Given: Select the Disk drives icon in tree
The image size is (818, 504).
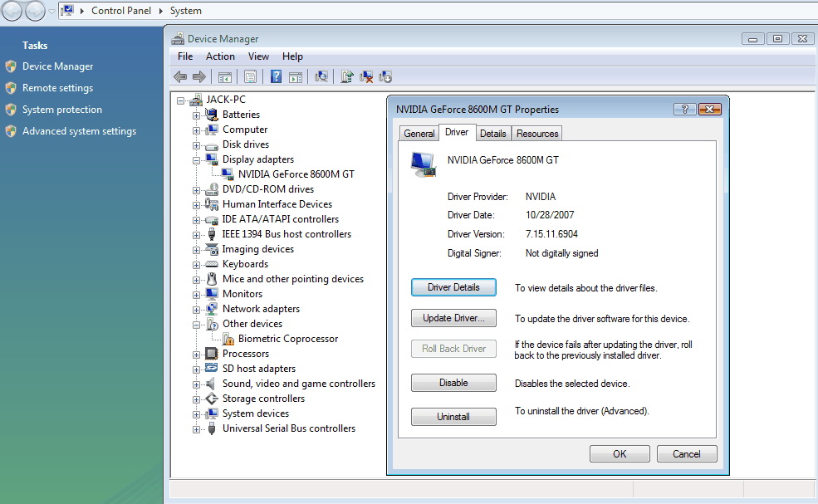Looking at the screenshot, I should pyautogui.click(x=211, y=145).
